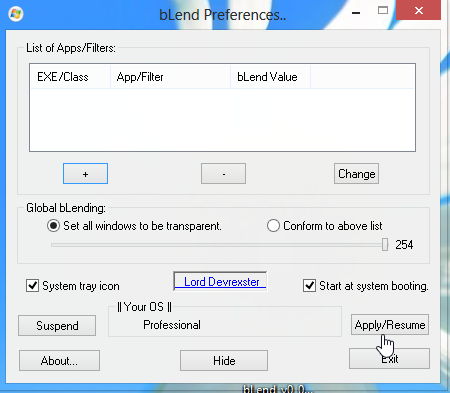Open the About dialog
Viewport: 450px width, 393px height.
pos(59,360)
